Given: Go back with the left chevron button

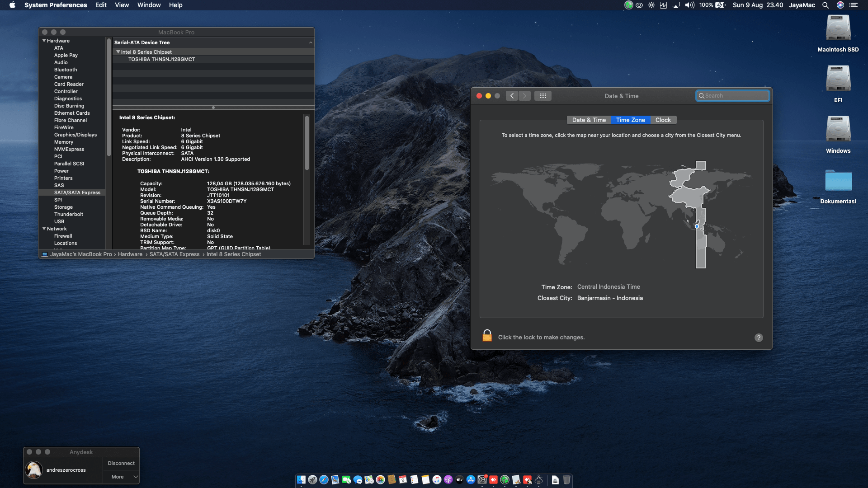Looking at the screenshot, I should pyautogui.click(x=512, y=96).
